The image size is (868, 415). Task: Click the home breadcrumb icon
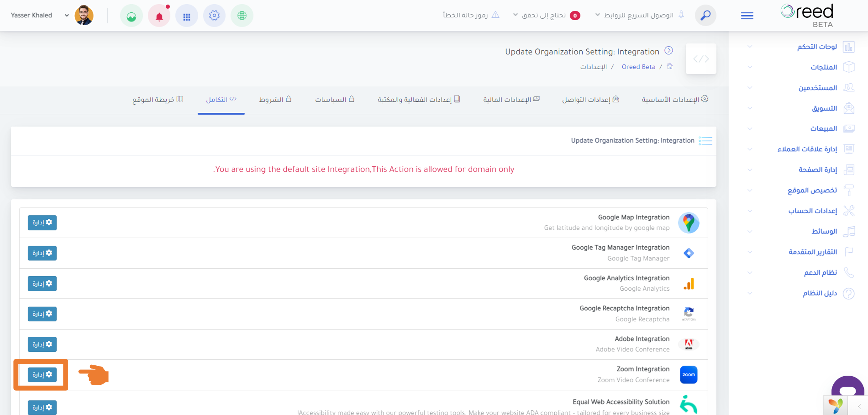(669, 66)
